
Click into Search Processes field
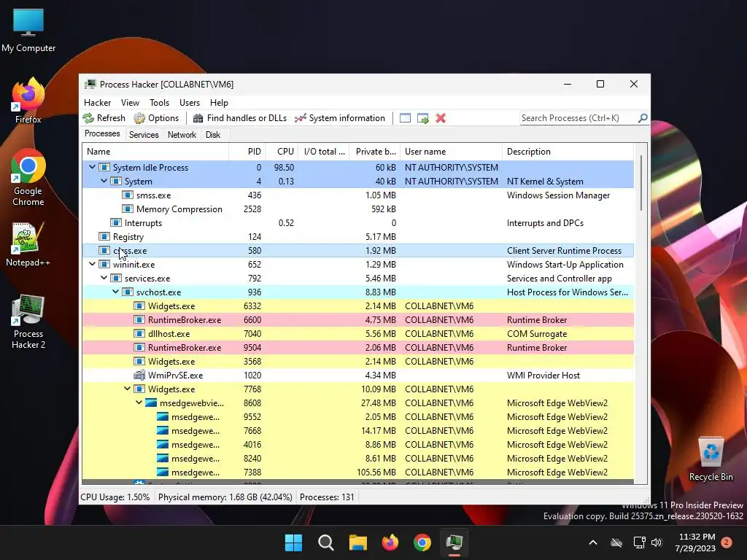578,118
